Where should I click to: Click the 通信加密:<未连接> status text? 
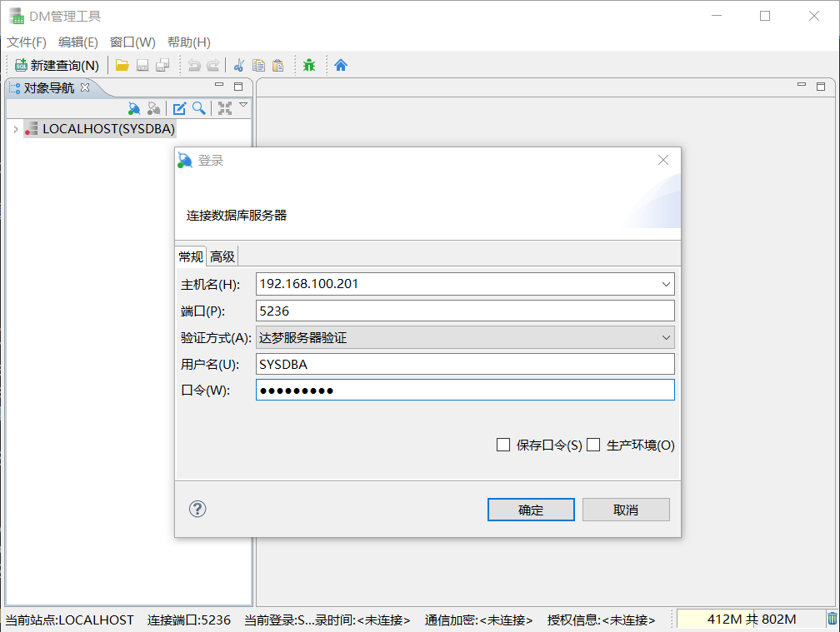[x=478, y=620]
